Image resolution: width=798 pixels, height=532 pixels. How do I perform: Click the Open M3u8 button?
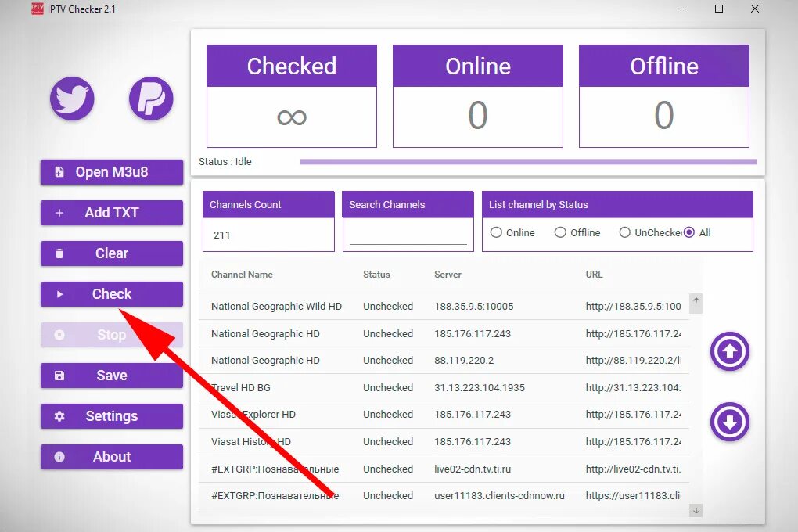tap(112, 172)
